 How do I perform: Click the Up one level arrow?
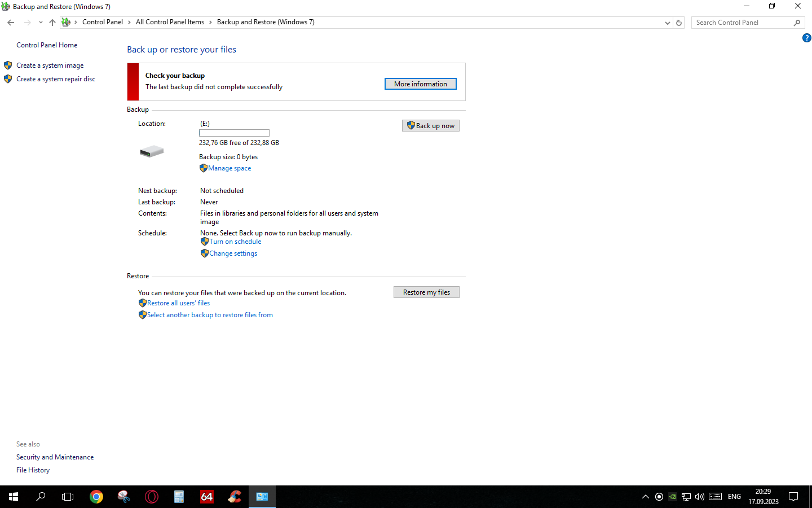[52, 23]
